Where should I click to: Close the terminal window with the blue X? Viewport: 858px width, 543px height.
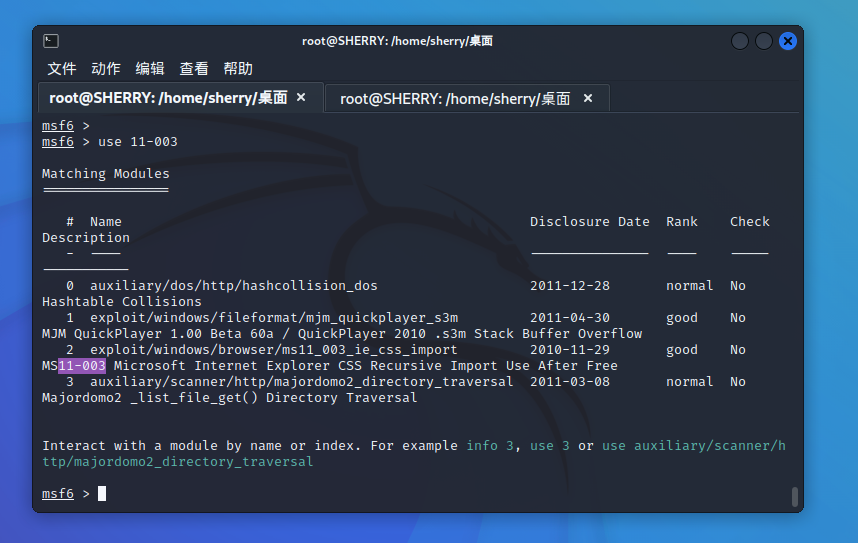point(788,41)
